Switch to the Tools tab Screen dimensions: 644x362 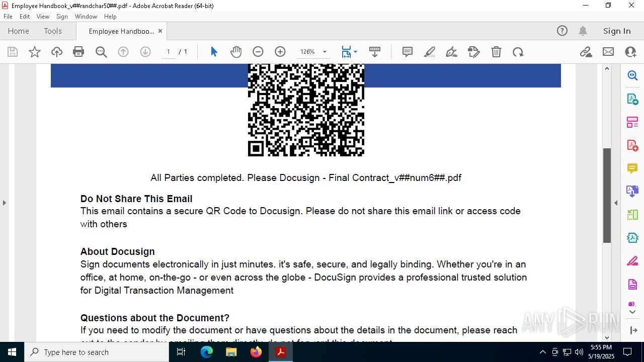[53, 31]
